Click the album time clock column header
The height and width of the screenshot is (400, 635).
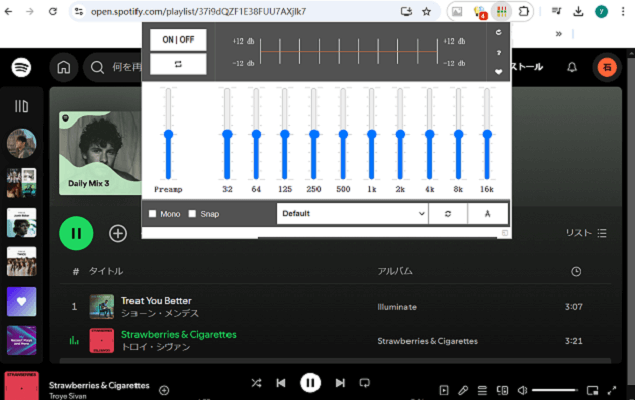576,272
